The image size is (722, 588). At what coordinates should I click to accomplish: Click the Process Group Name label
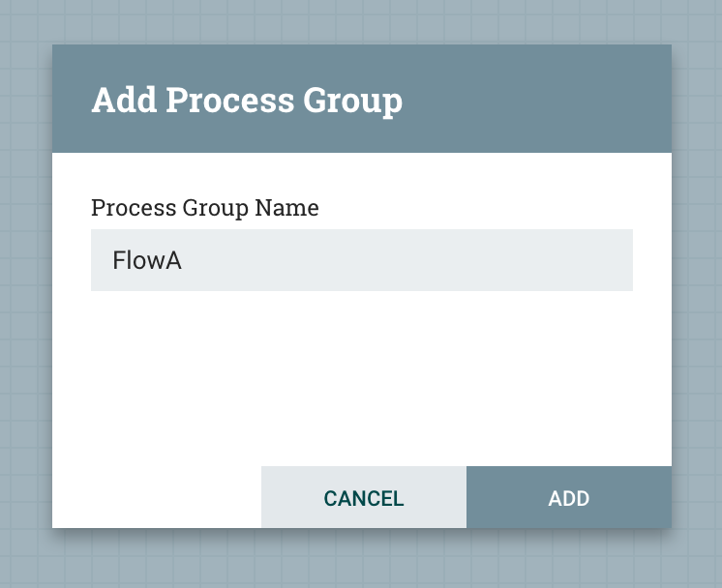tap(204, 207)
